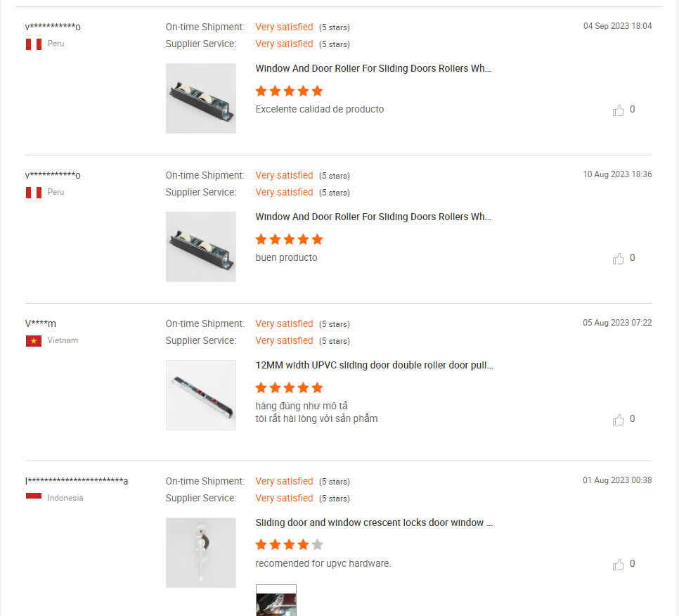Image resolution: width=679 pixels, height=616 pixels.
Task: View the UPVC double roller product thumbnail
Action: coord(201,395)
